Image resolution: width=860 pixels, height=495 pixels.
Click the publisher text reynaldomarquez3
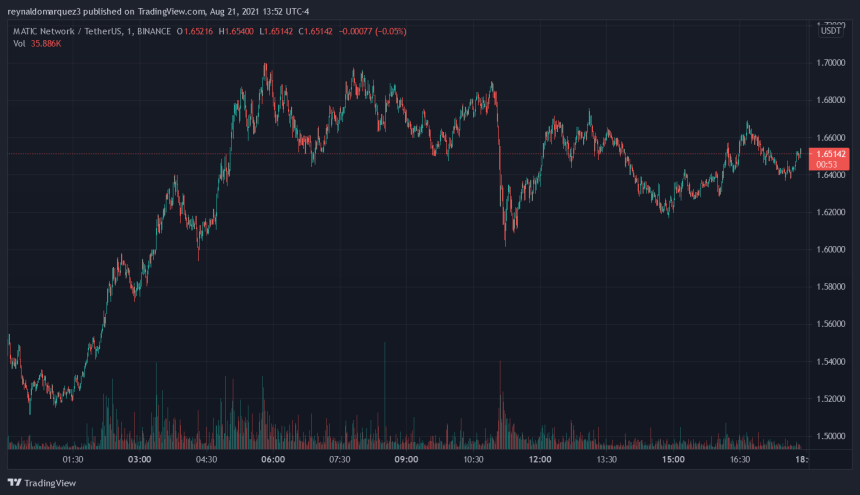point(44,12)
